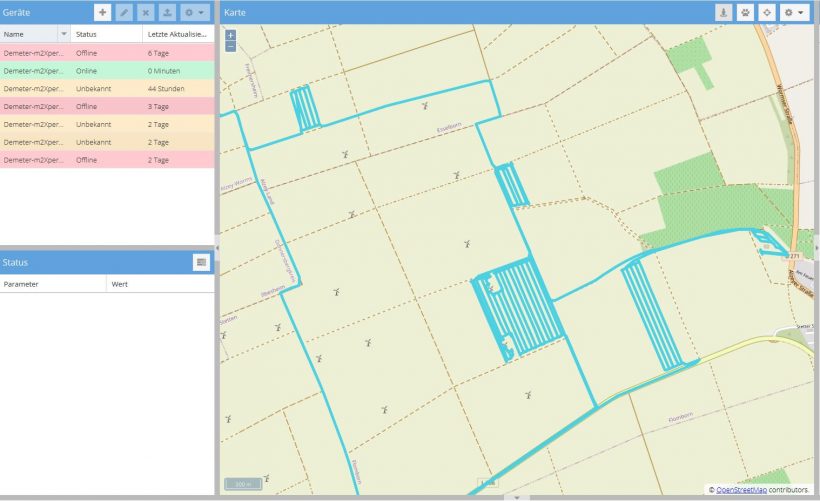Open the Name column dropdown arrow

[64, 34]
